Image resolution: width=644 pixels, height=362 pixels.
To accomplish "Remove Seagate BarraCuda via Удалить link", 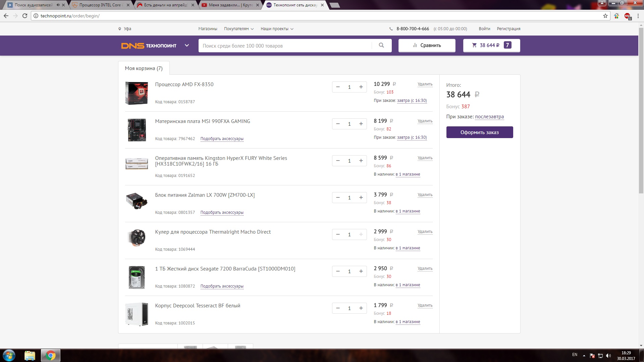I will 425,268.
